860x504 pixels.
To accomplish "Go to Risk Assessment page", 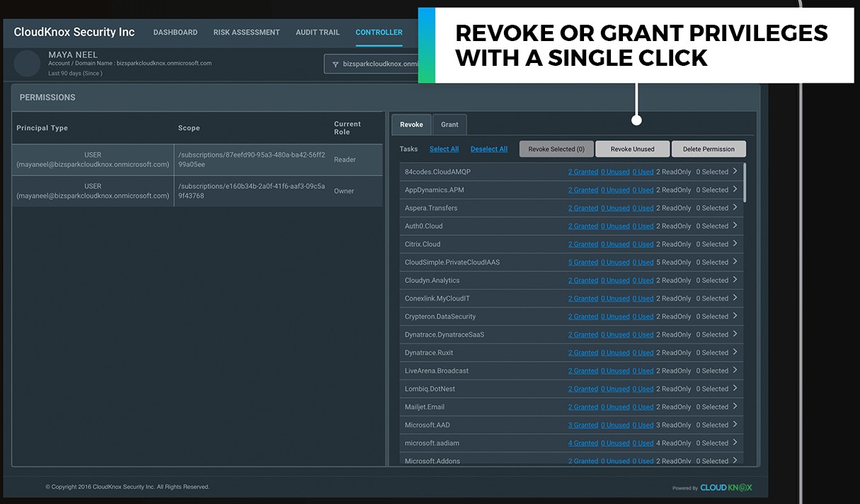I will [246, 33].
